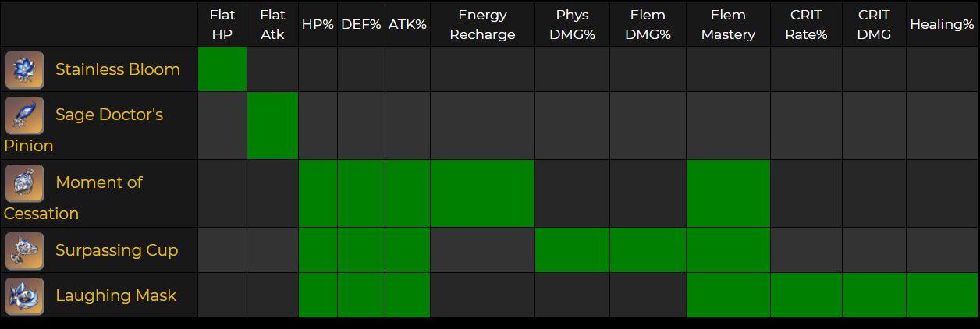Click the Phys DMG% cell for Surpassing Cup
The image size is (980, 329).
pyautogui.click(x=572, y=250)
